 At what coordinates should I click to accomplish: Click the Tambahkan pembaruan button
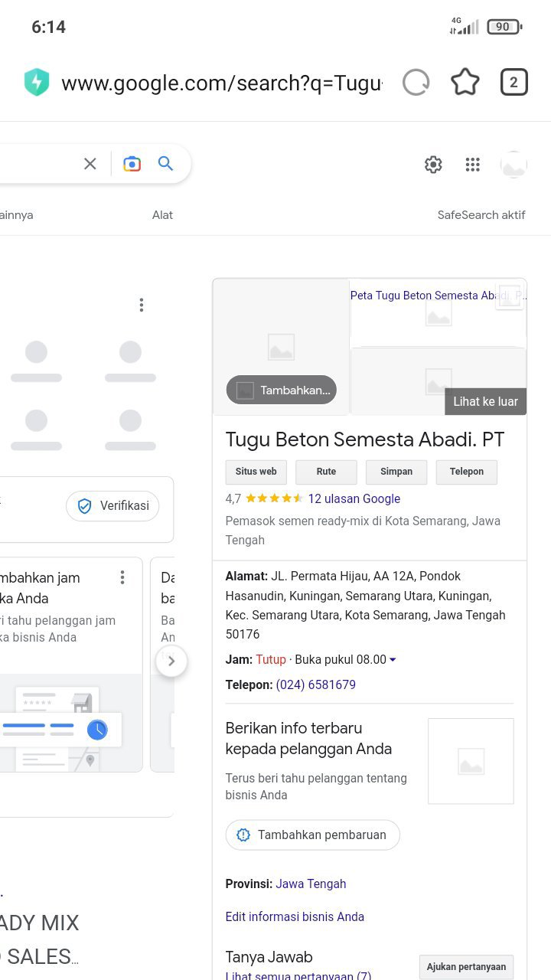(x=312, y=835)
